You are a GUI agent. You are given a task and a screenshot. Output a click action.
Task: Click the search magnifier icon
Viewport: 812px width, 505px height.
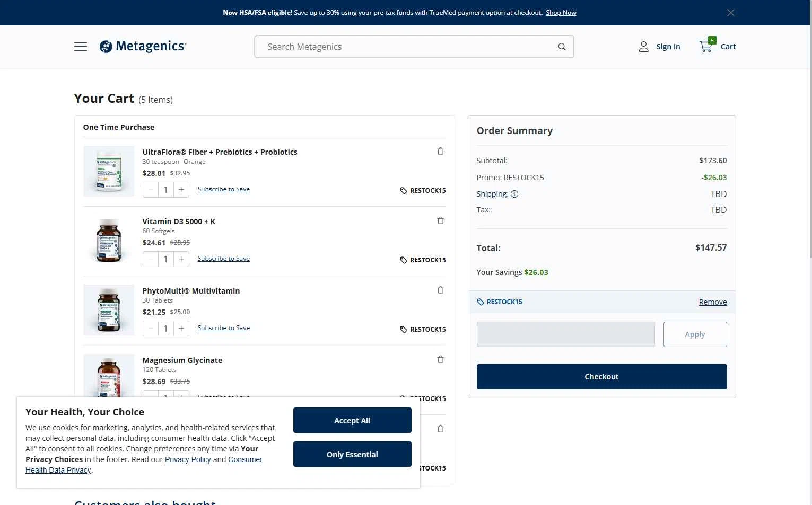click(562, 47)
